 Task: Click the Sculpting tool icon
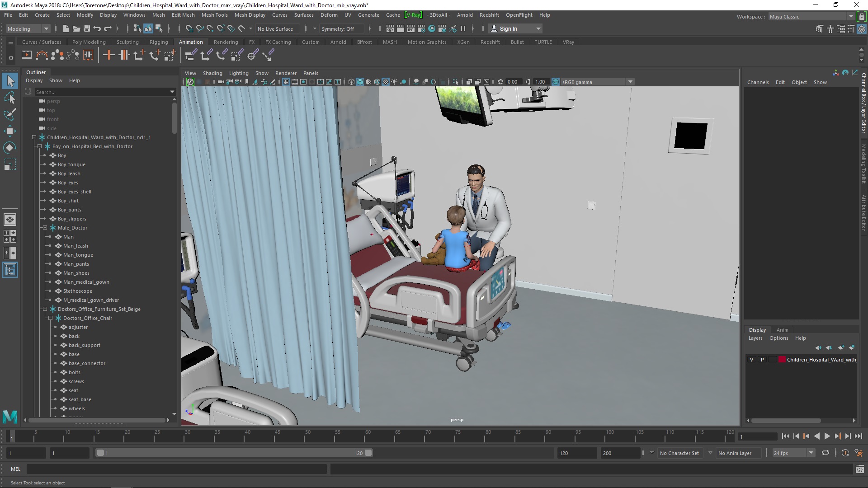tap(127, 42)
